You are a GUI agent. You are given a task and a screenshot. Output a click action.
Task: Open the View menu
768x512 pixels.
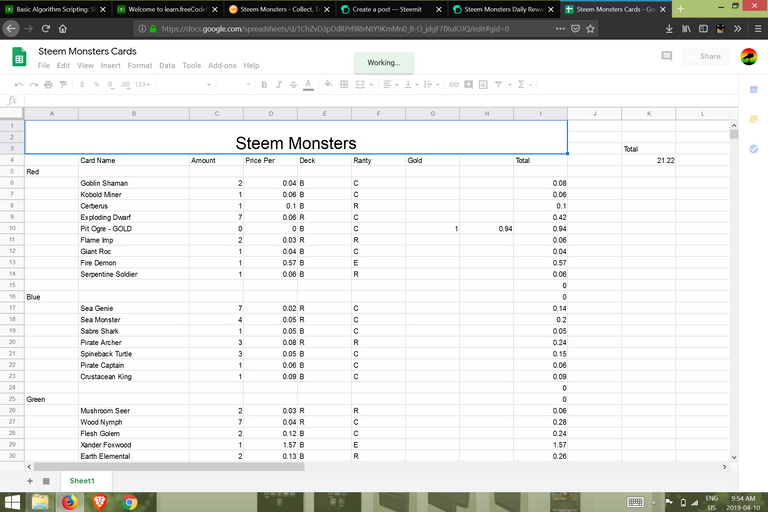pyautogui.click(x=85, y=66)
